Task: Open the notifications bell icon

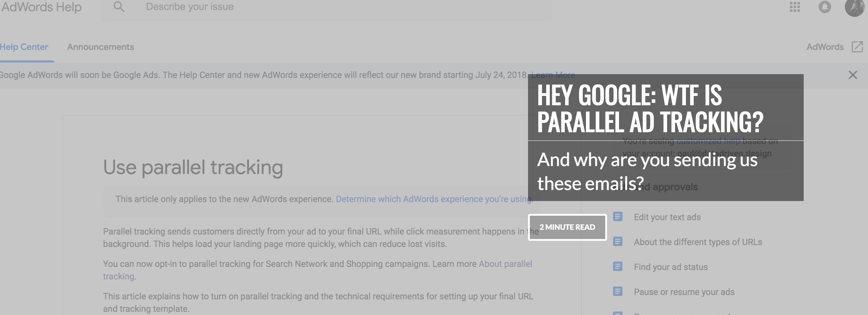Action: [825, 7]
